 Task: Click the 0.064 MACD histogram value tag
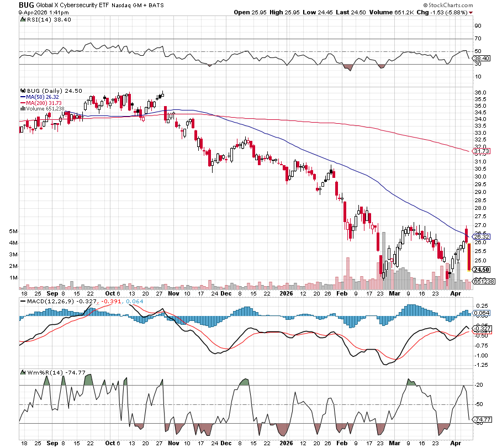click(481, 313)
